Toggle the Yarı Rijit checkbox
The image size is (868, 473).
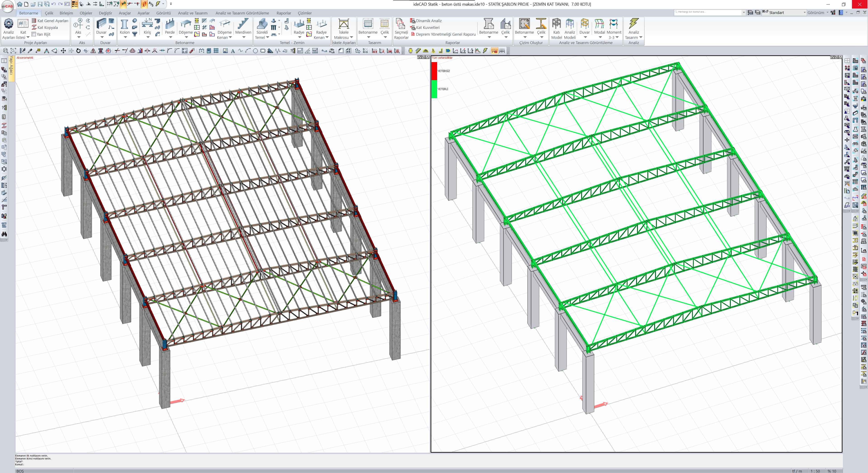[x=34, y=34]
